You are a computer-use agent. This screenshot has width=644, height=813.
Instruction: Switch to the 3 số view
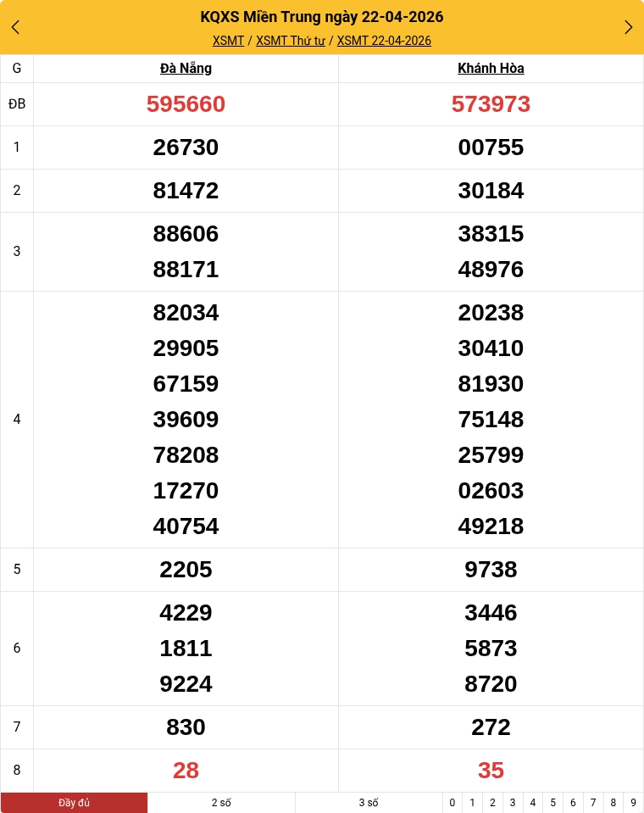tap(369, 803)
